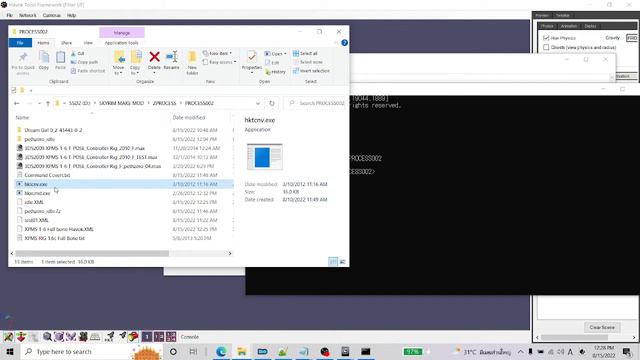Click History in the Open group
640x360 pixels.
point(276,72)
